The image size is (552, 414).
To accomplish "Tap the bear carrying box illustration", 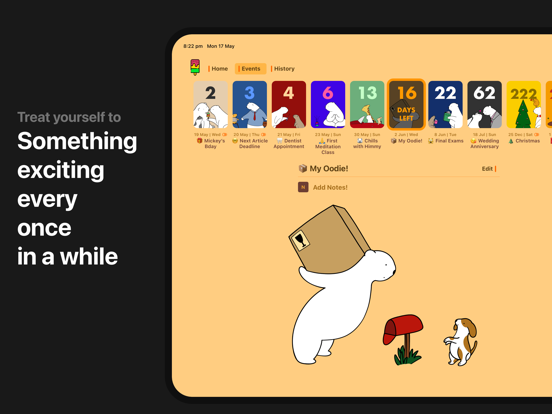I will coord(342,284).
